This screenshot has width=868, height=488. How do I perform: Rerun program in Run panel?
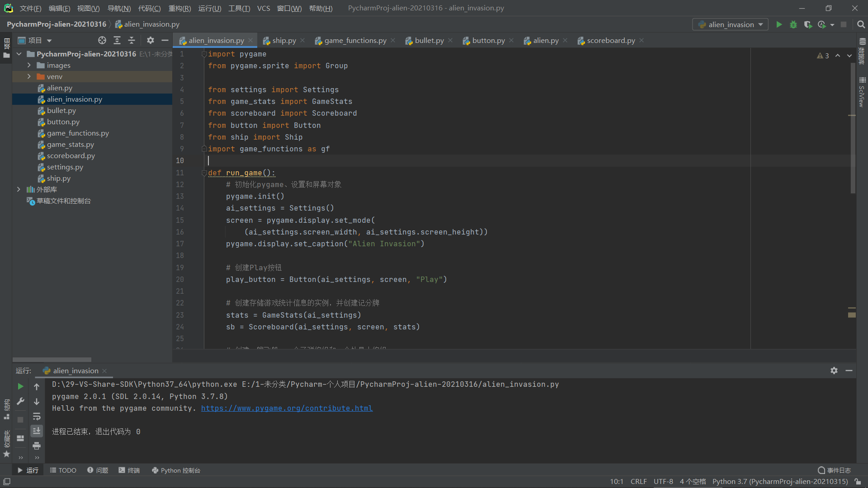[20, 386]
